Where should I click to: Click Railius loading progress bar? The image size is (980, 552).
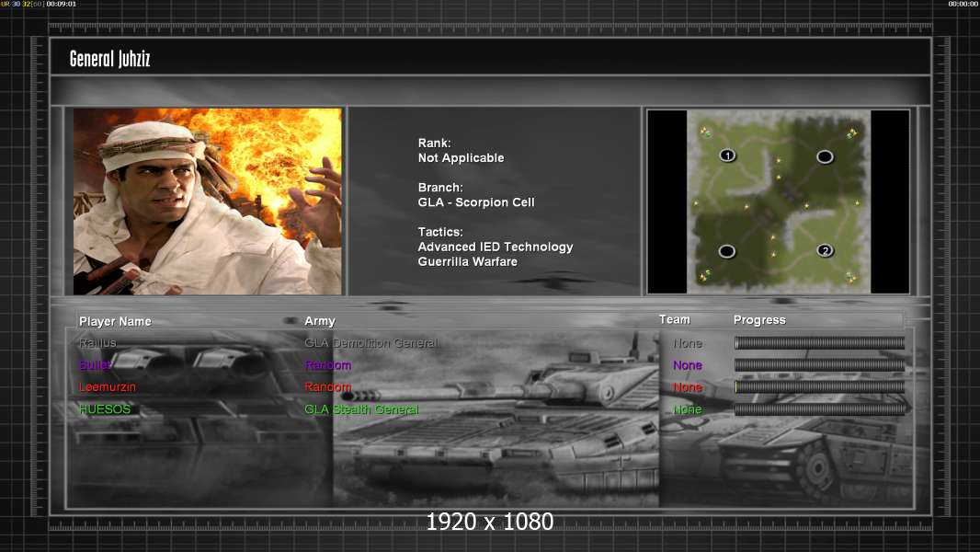pyautogui.click(x=819, y=342)
